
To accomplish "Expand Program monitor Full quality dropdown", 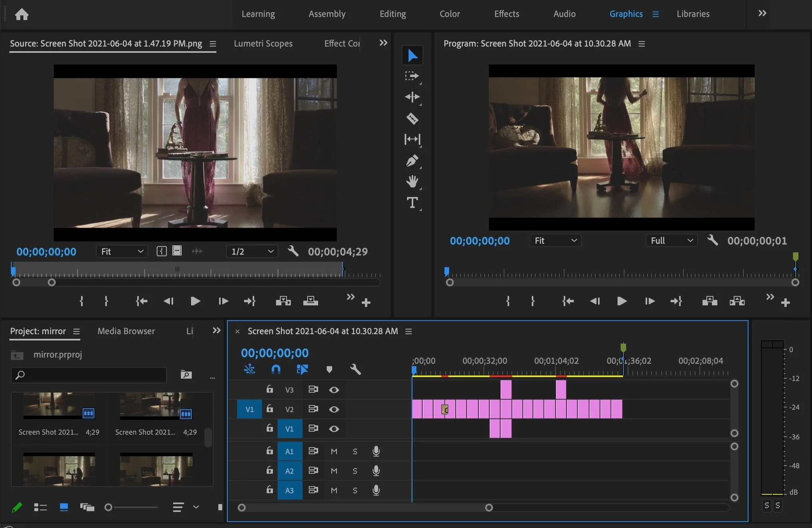I will click(671, 241).
